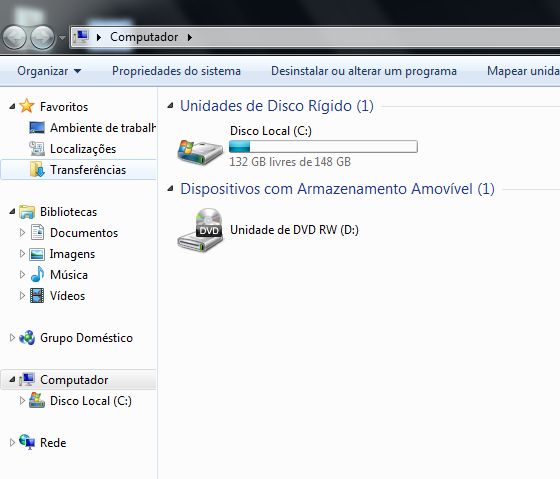Screen dimensions: 560x479
Task: Select Disco Local (C:) drive label
Action: click(271, 131)
